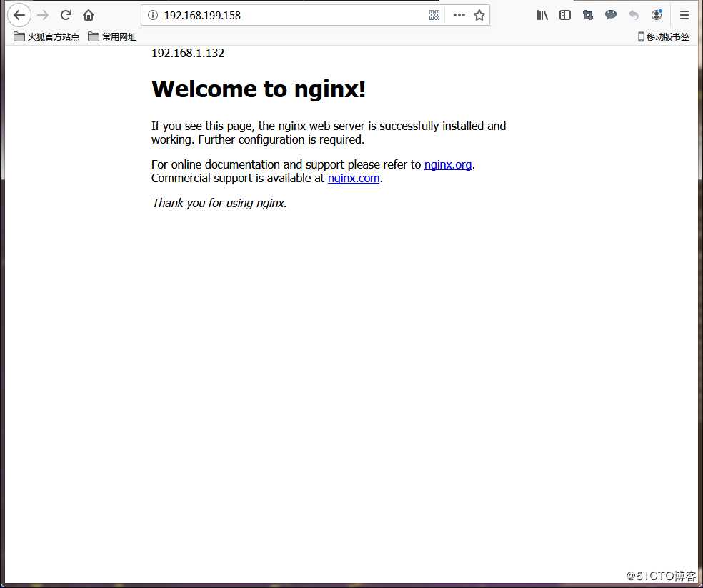Click the Thank you for using nginx text
Screen dimensions: 703x588
pyautogui.click(x=219, y=203)
